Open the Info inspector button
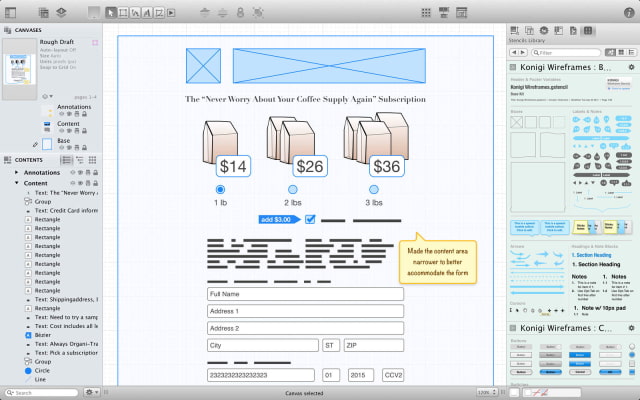This screenshot has width=640, height=400. point(629,13)
